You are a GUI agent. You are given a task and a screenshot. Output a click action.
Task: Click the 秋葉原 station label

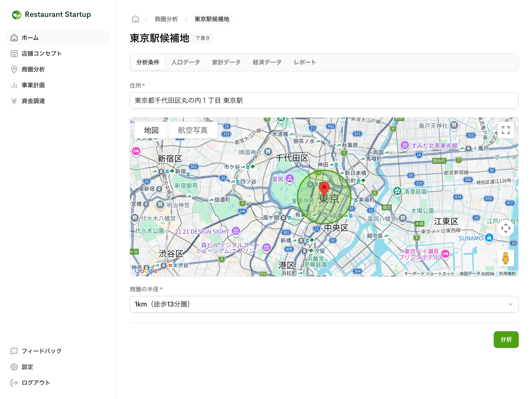(x=350, y=145)
